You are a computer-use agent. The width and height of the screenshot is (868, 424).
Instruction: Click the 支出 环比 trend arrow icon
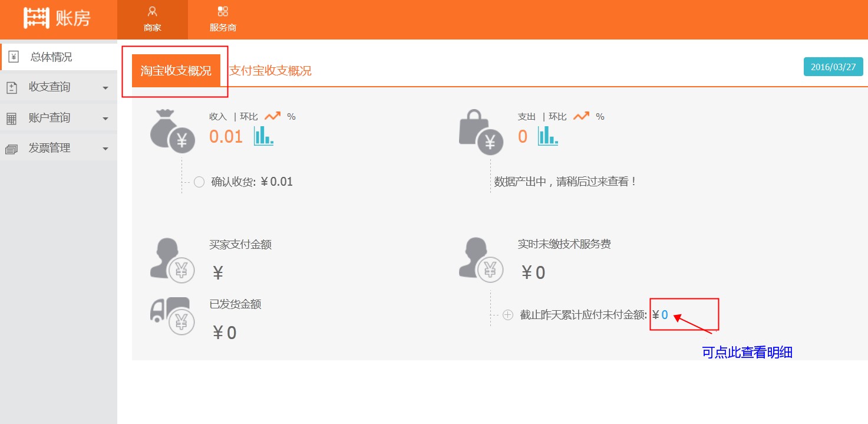click(581, 116)
